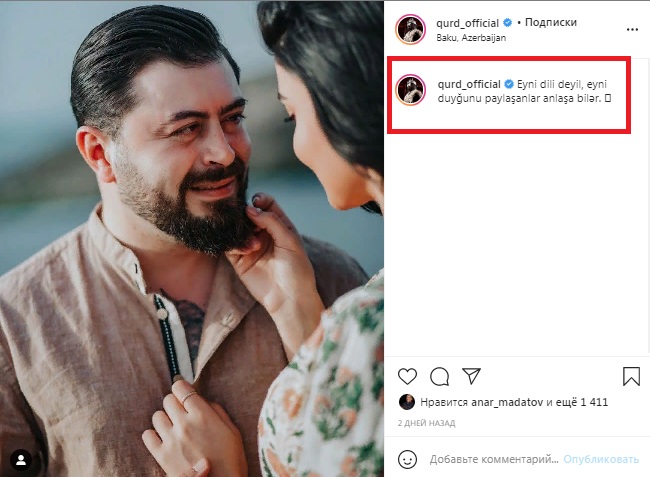650x477 pixels.
Task: Toggle the Подписки following button
Action: coord(551,22)
